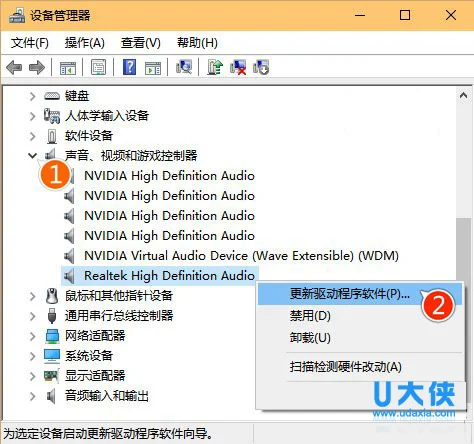474x444 pixels.
Task: Open Help via blue question mark icon
Action: 129,67
